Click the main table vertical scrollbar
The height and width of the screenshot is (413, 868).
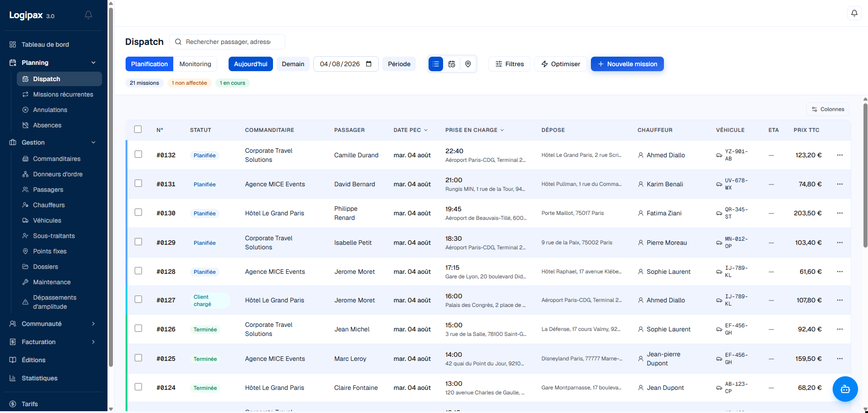(865, 175)
